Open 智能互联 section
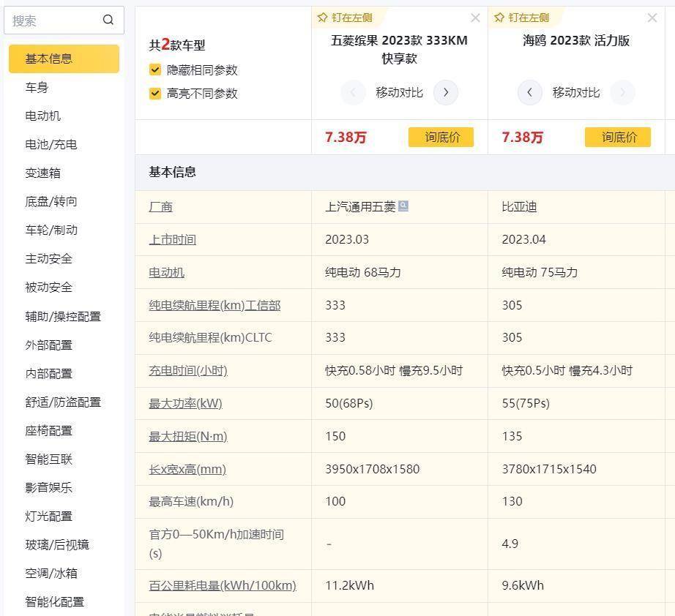675x616 pixels. point(48,459)
